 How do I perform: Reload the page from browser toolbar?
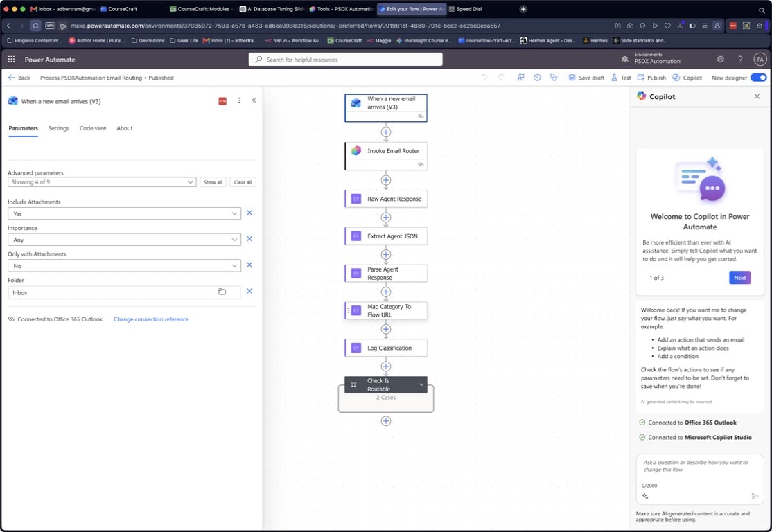[x=35, y=26]
